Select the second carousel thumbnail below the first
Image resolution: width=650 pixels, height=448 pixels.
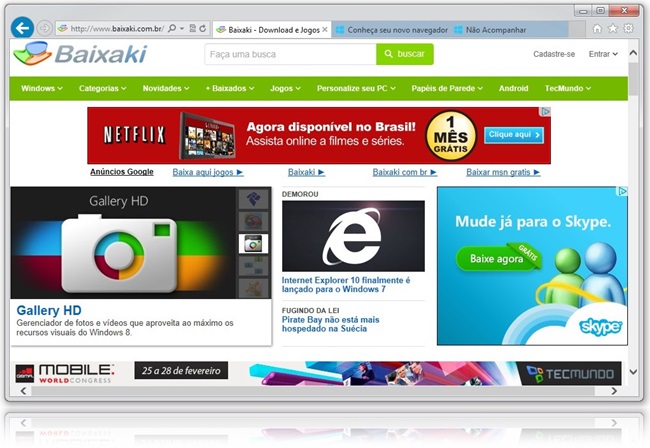pos(253,221)
